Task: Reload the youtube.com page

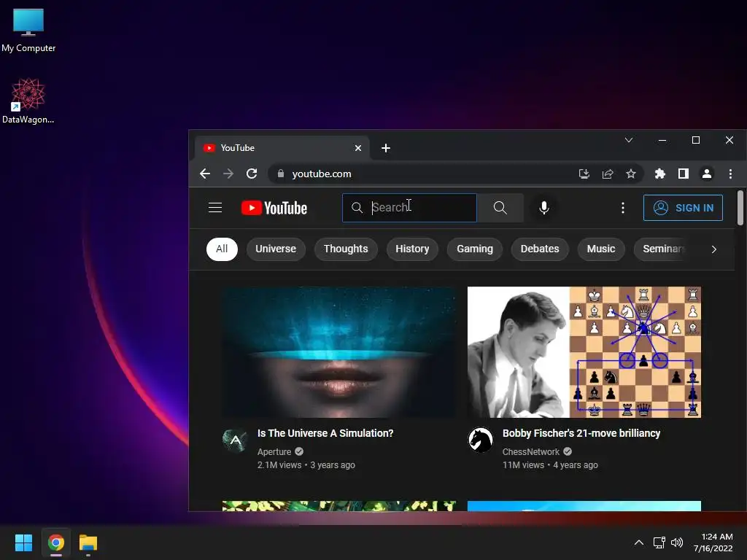Action: [252, 174]
